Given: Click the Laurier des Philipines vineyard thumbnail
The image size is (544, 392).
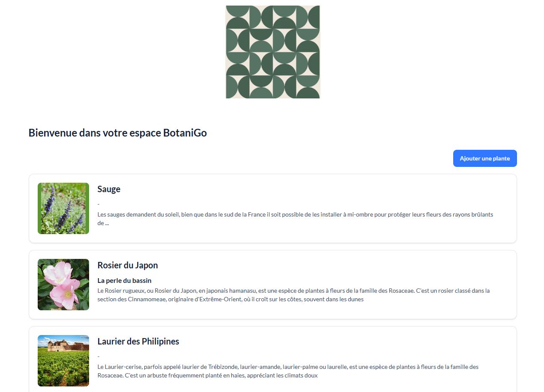Looking at the screenshot, I should point(63,361).
